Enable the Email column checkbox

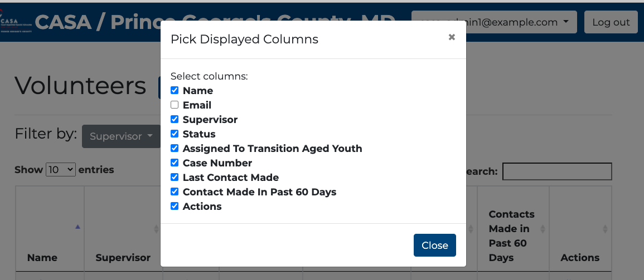(175, 105)
